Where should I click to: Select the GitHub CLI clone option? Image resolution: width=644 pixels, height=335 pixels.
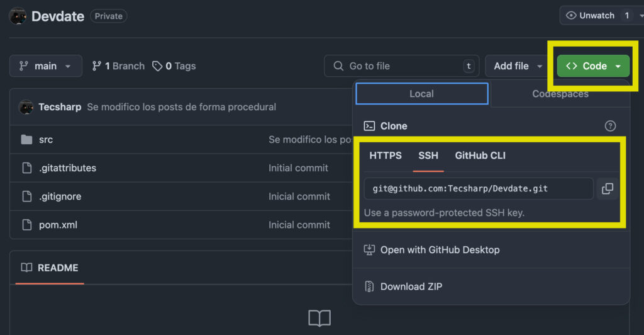[480, 156]
